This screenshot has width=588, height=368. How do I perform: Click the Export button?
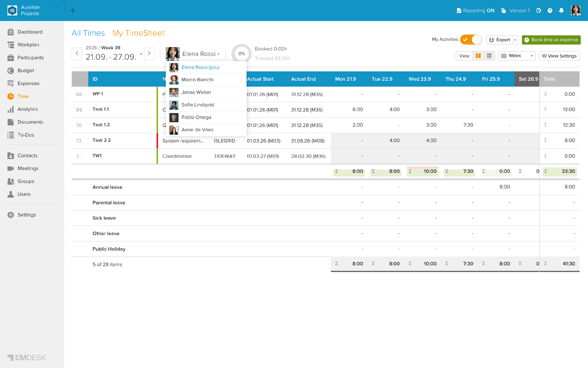(500, 40)
